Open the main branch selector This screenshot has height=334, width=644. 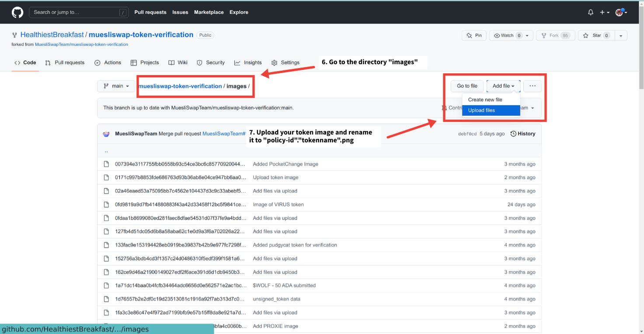(x=116, y=86)
